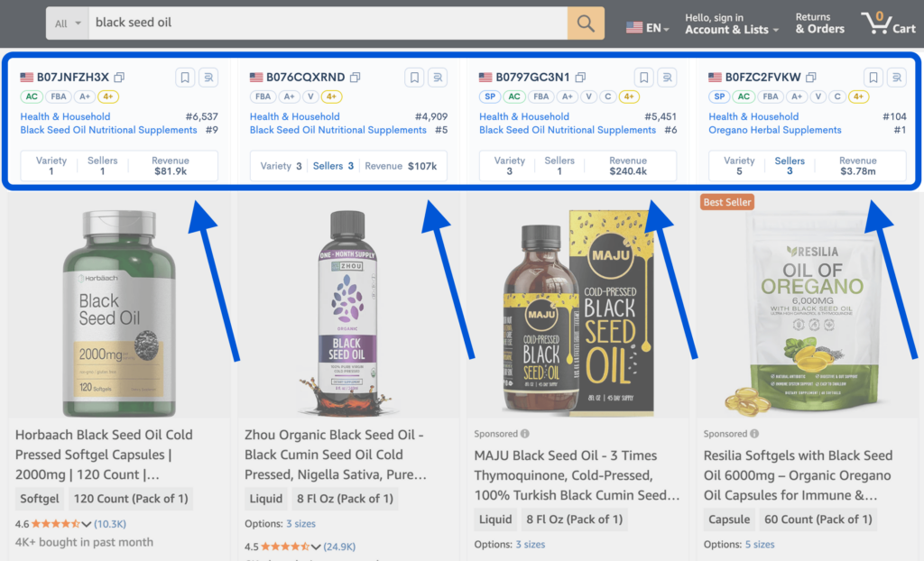Toggle the bookmark on the first ASIN card

click(x=185, y=78)
